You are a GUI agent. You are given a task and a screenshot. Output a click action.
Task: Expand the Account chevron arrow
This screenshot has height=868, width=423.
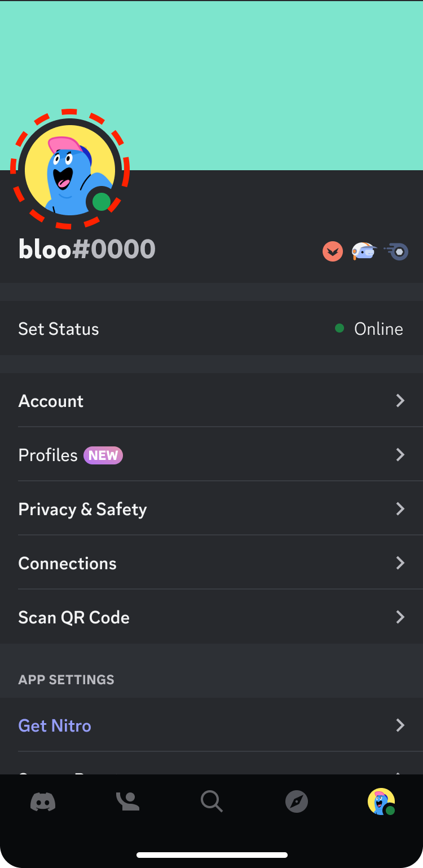click(x=400, y=401)
